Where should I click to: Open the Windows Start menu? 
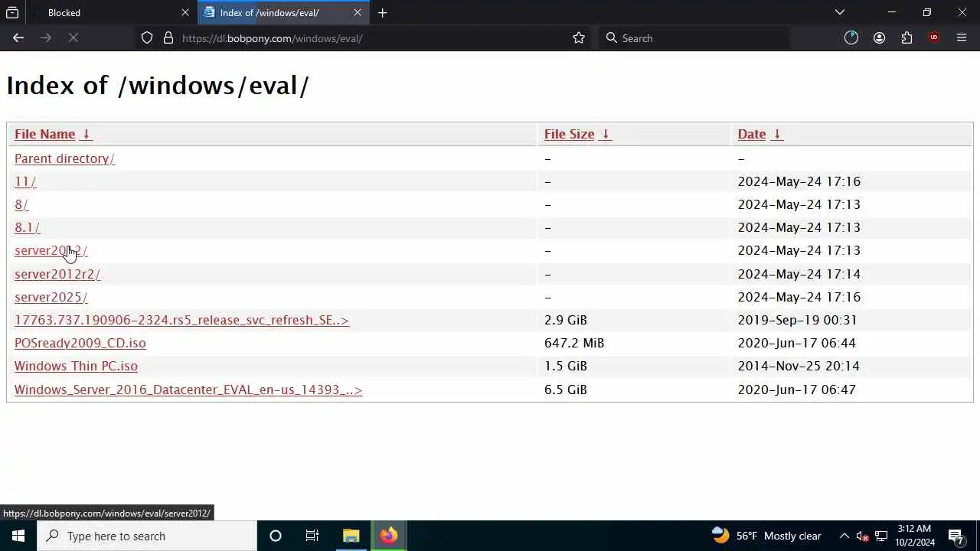pyautogui.click(x=18, y=536)
